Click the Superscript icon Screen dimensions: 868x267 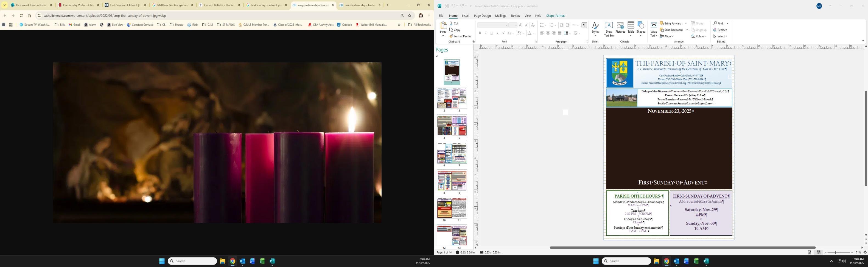pos(503,33)
